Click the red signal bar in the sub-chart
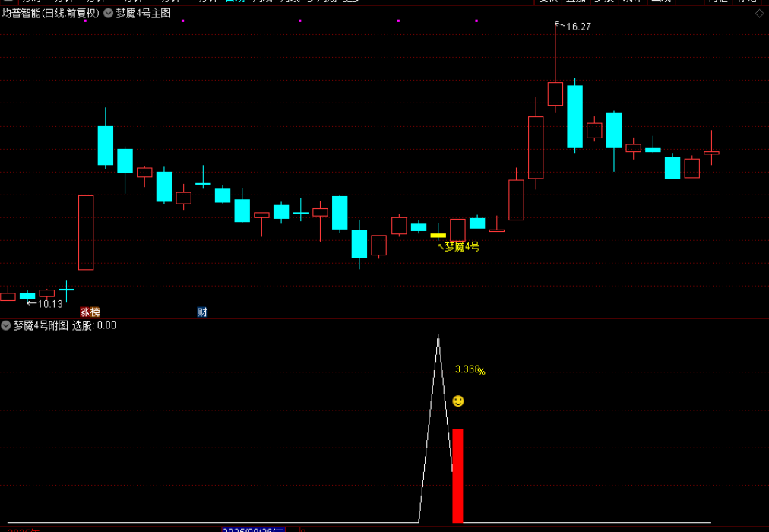The width and height of the screenshot is (769, 532). [457, 476]
